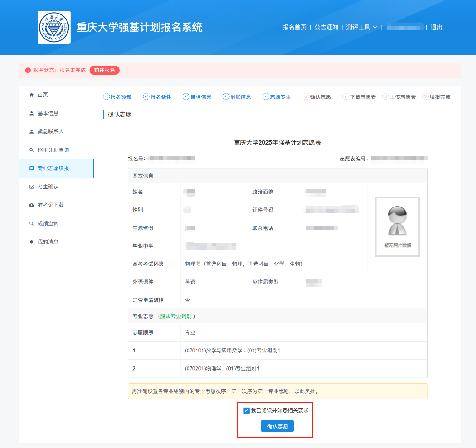Screen dimensions: 476x448
Task: Open 公告通知 in top navigation
Action: coord(327,27)
